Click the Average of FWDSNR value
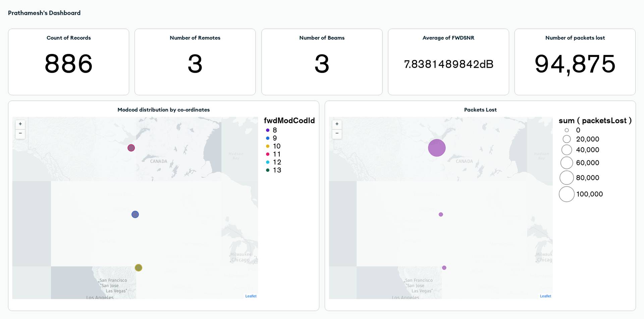 [448, 64]
